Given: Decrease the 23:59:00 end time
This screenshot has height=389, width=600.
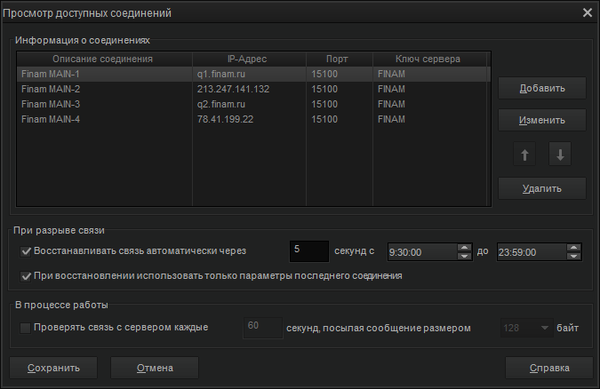Looking at the screenshot, I should [x=573, y=256].
